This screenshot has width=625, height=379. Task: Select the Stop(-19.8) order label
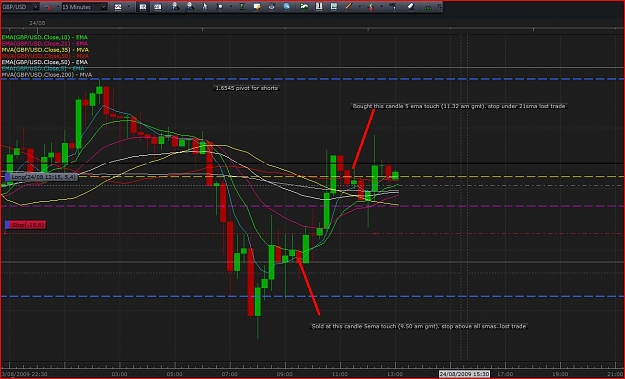[25, 225]
